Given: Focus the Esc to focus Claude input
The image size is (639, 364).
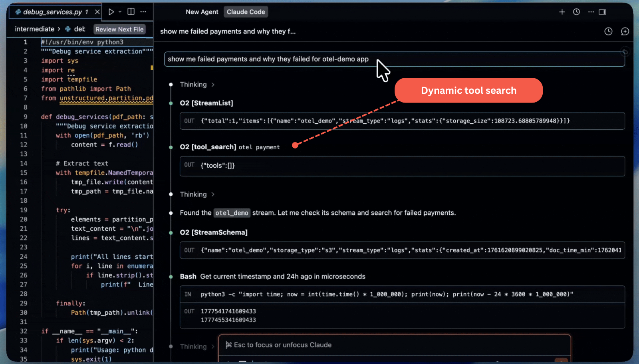Looking at the screenshot, I should [395, 345].
